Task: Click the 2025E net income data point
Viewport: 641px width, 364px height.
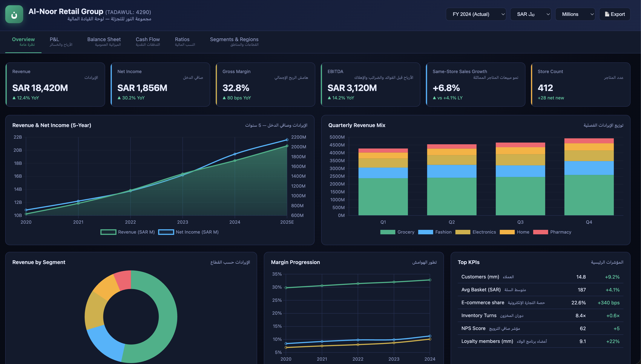Action: click(x=287, y=140)
